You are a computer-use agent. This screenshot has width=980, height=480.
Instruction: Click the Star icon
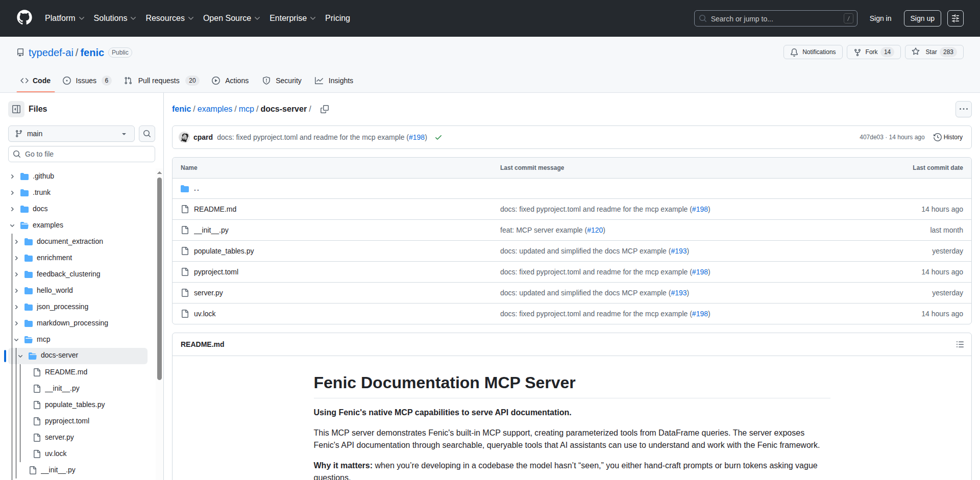[x=916, y=52]
